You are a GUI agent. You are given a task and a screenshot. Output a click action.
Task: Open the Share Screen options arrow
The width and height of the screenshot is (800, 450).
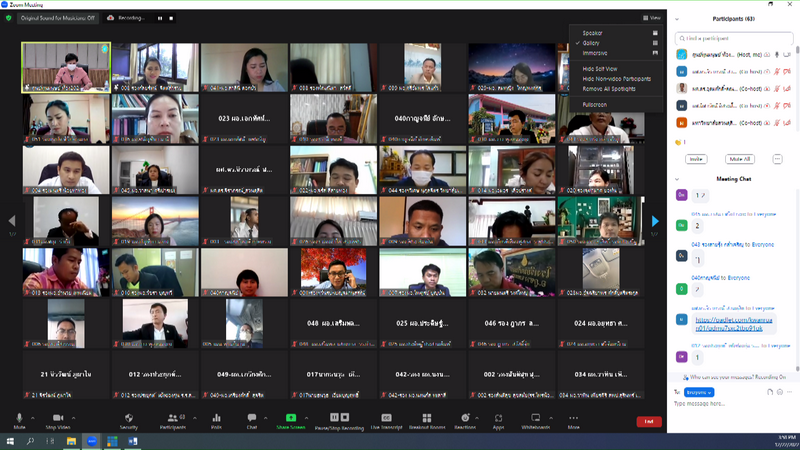[306, 418]
